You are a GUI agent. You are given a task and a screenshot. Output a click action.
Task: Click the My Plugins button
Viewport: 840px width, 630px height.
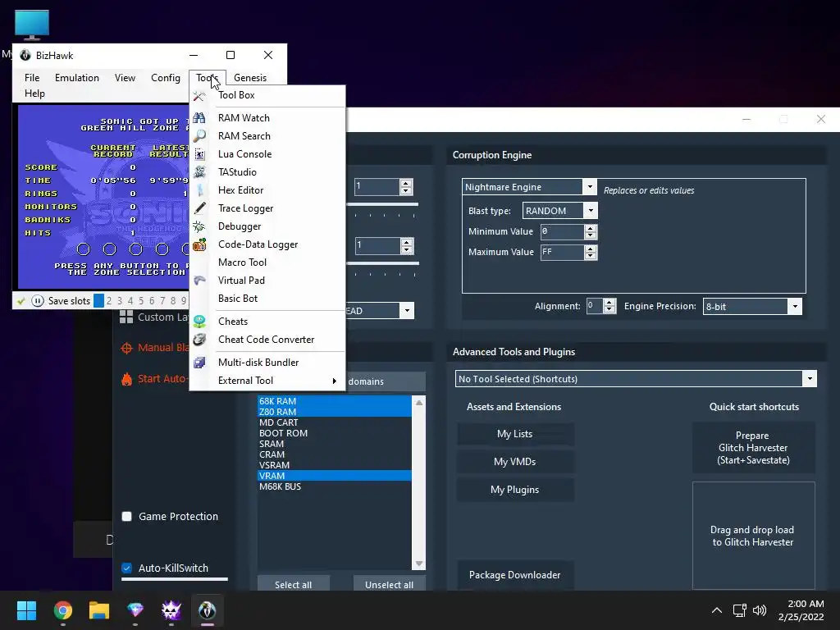(515, 490)
